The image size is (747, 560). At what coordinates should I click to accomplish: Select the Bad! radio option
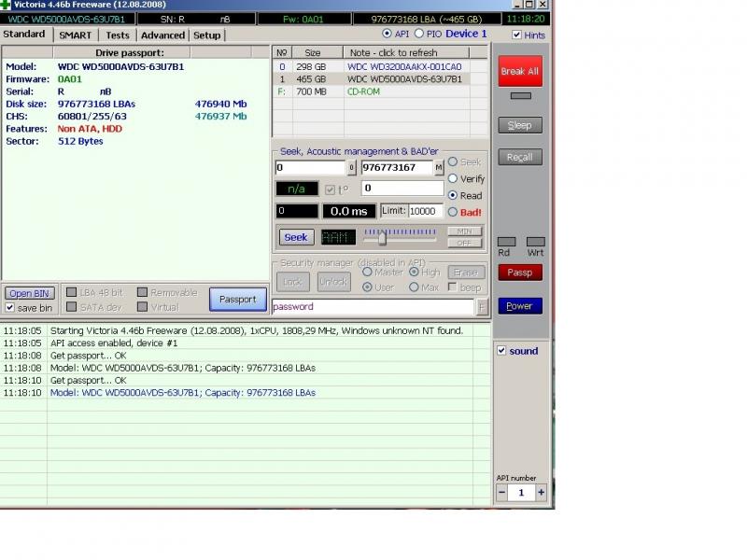coord(453,212)
